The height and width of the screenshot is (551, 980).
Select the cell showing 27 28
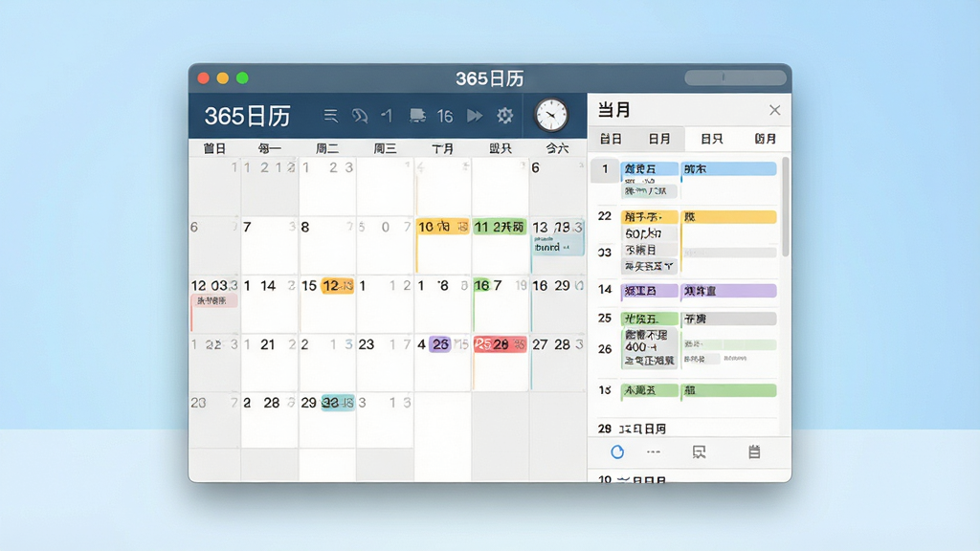[558, 363]
